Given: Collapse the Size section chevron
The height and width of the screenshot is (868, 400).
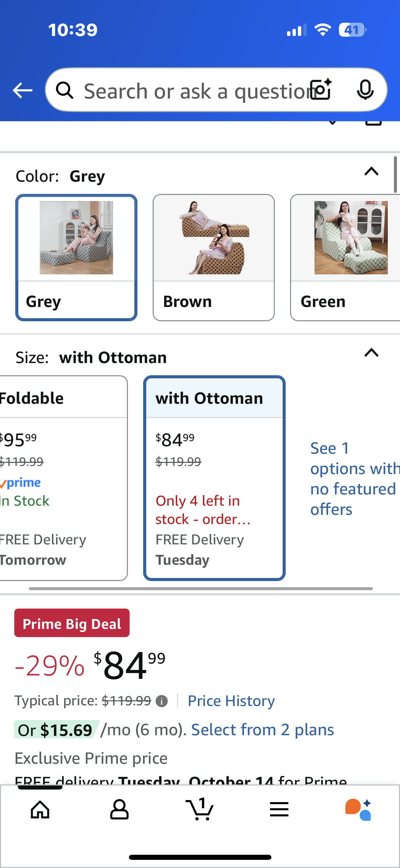Looking at the screenshot, I should click(372, 353).
